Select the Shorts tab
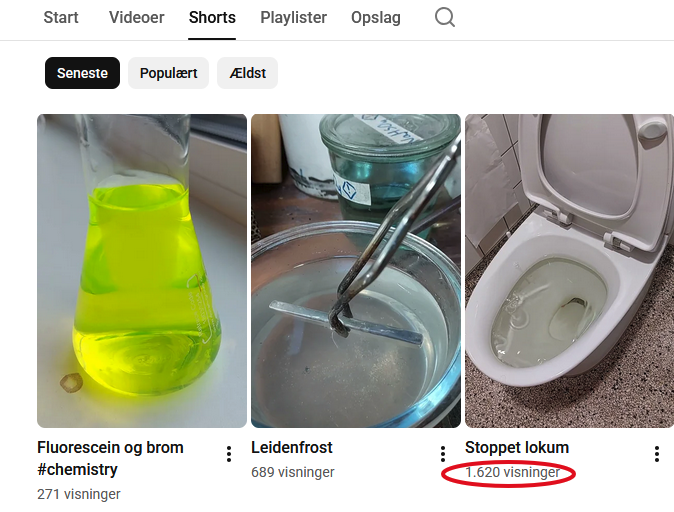This screenshot has width=674, height=512. coord(212,18)
